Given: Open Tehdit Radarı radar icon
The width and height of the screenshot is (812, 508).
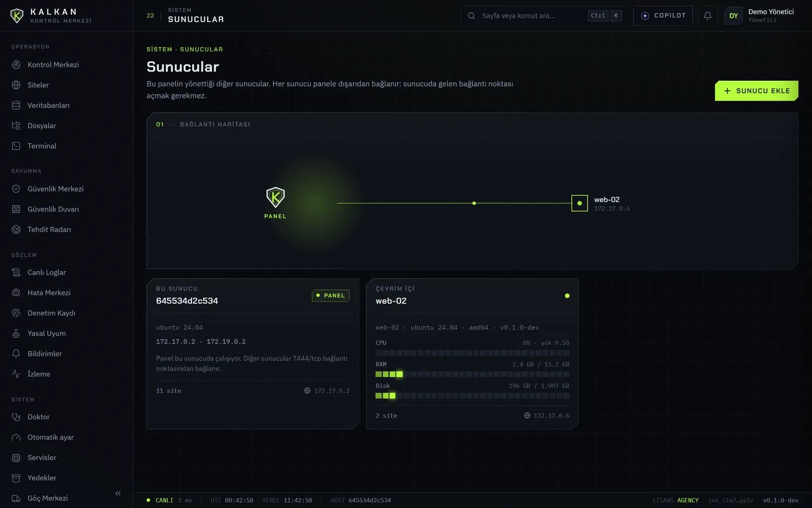Looking at the screenshot, I should coord(16,230).
